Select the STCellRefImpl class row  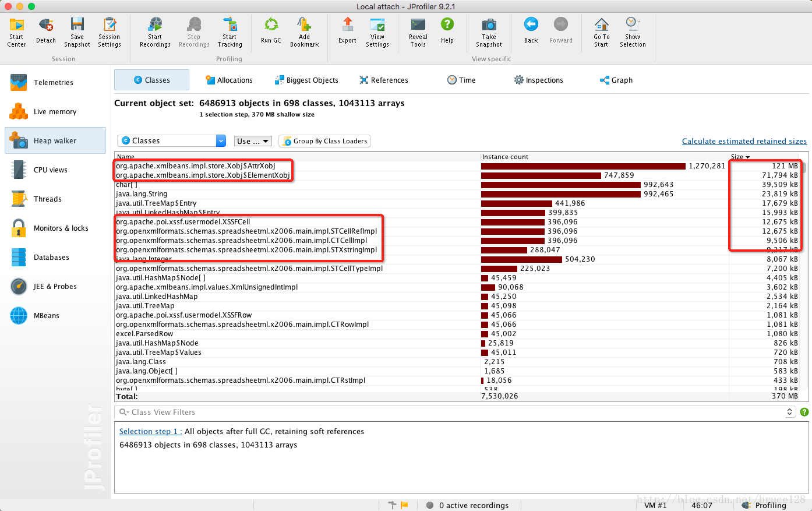point(457,231)
